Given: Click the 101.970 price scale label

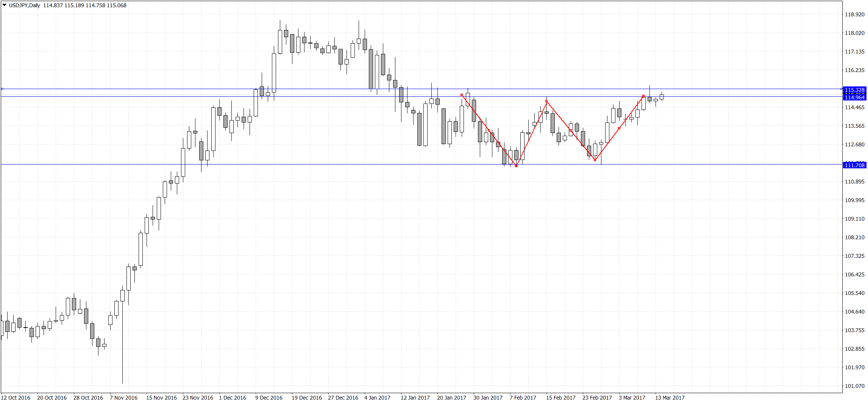Looking at the screenshot, I should 855,367.
